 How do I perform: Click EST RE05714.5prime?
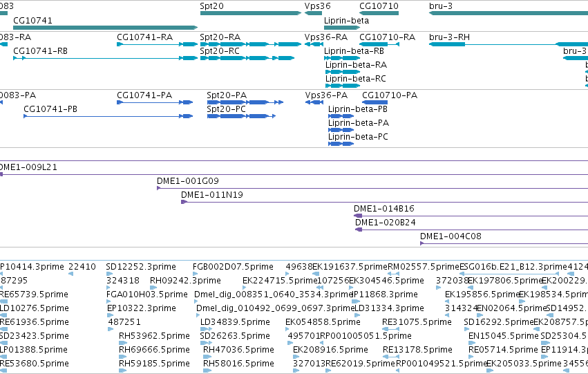tap(473, 357)
